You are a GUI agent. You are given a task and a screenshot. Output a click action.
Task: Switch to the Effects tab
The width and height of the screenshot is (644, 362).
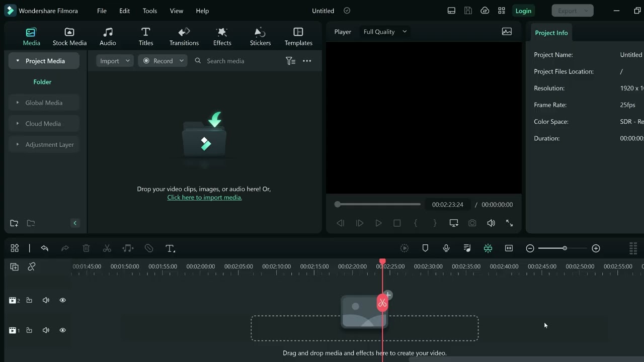pos(222,37)
